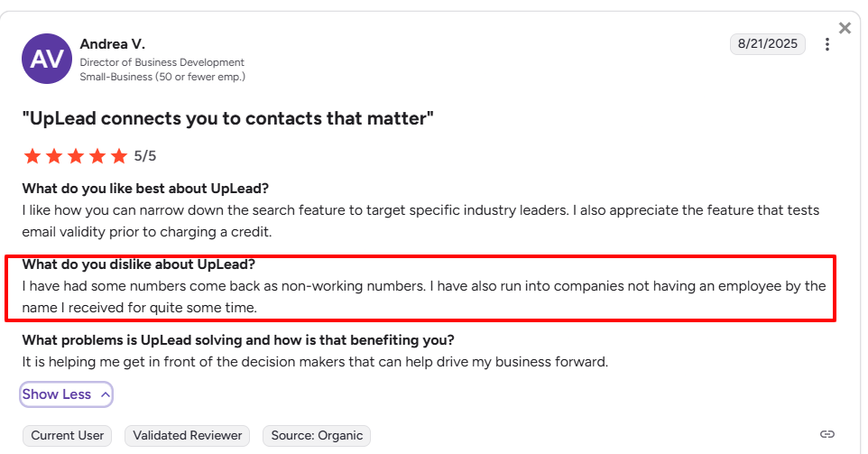Close the review popup

[x=845, y=28]
